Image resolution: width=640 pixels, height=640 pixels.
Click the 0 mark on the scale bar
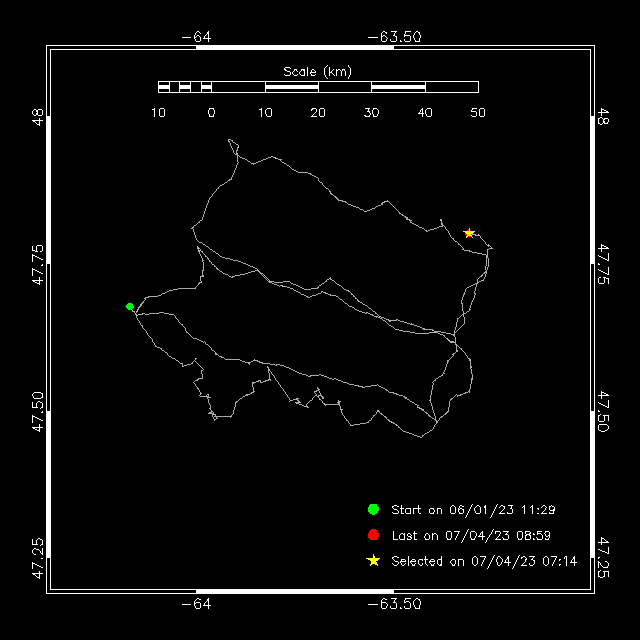(211, 113)
